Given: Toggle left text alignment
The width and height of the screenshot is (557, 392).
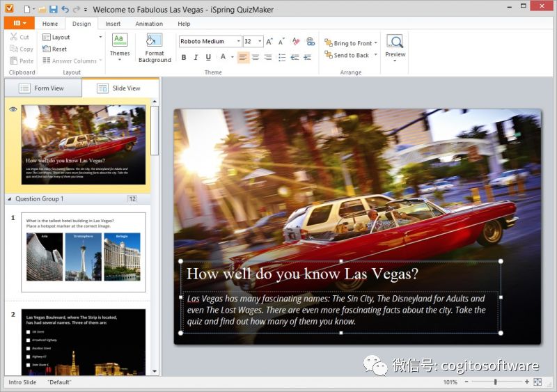Looking at the screenshot, I should coord(243,57).
